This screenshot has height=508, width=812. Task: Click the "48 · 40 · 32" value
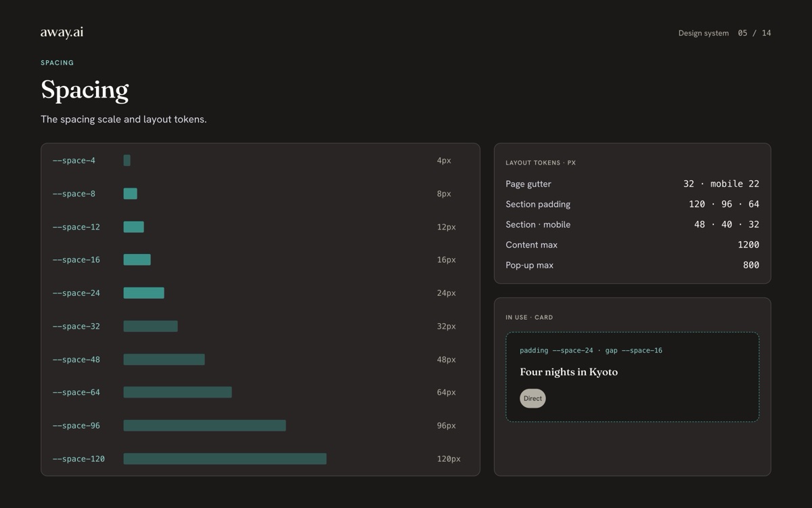click(727, 225)
